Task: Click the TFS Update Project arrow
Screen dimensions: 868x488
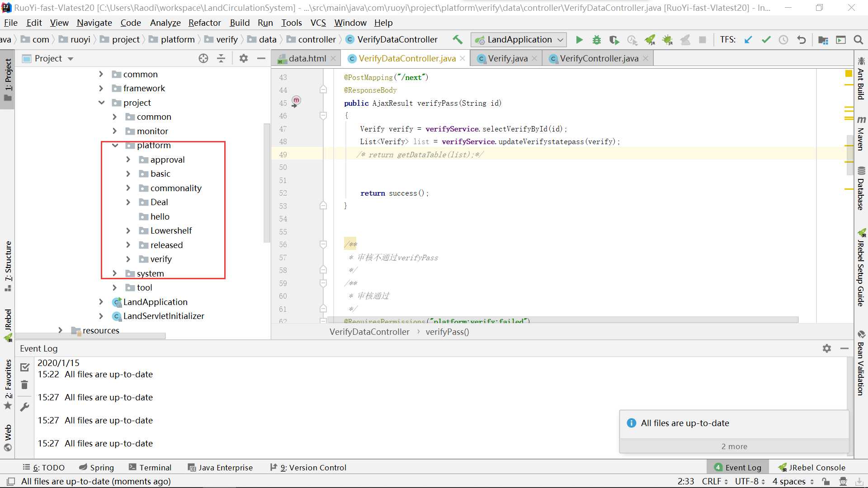Action: [748, 40]
